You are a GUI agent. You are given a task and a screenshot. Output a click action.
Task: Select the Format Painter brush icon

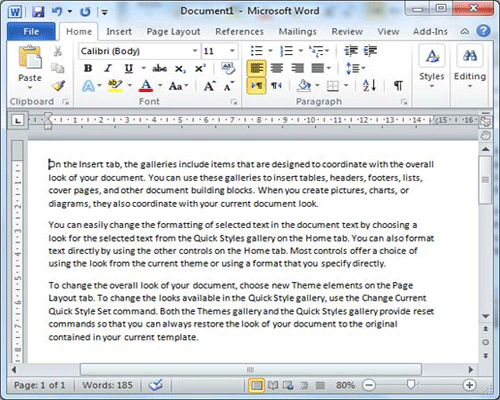coord(58,86)
